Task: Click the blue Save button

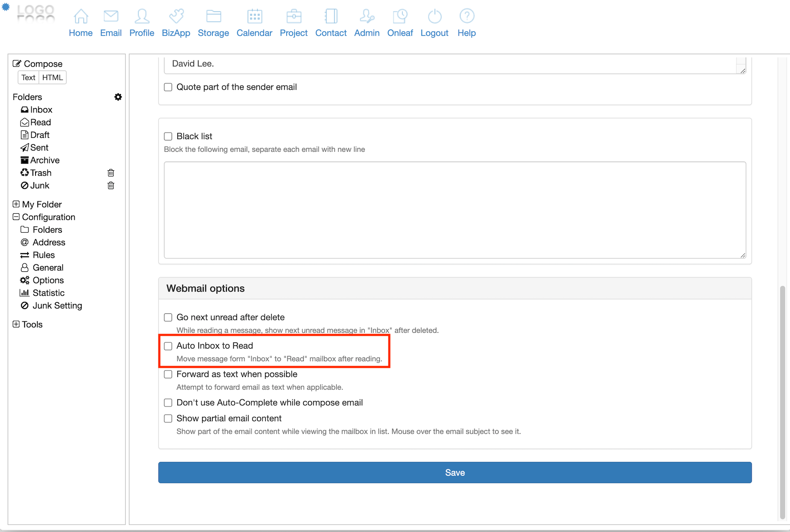Action: coord(455,473)
